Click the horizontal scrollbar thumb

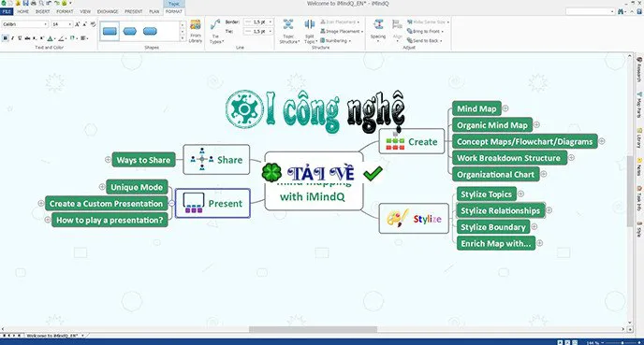point(313,329)
